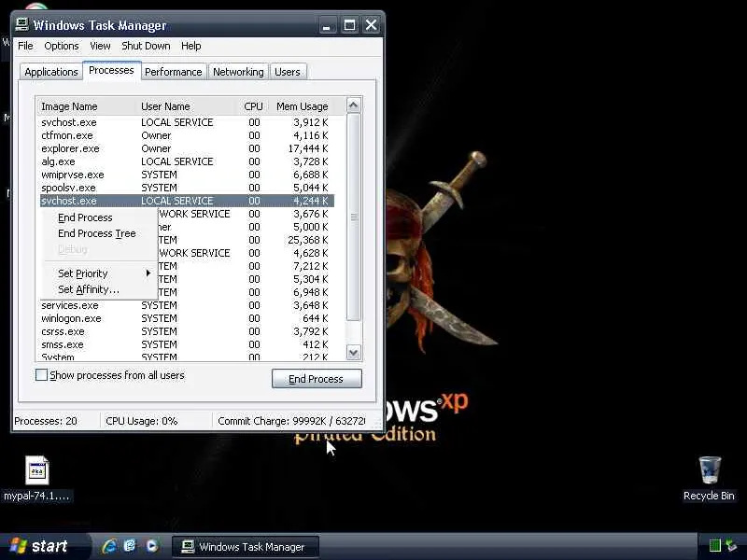Select the explorer.exe process row
This screenshot has height=560, width=747.
tap(187, 148)
